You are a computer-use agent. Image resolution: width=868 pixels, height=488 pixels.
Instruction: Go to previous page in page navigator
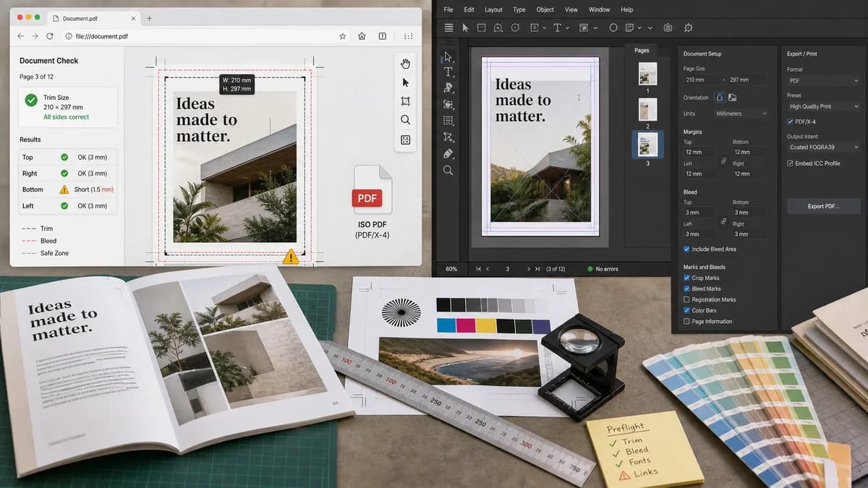click(x=488, y=269)
